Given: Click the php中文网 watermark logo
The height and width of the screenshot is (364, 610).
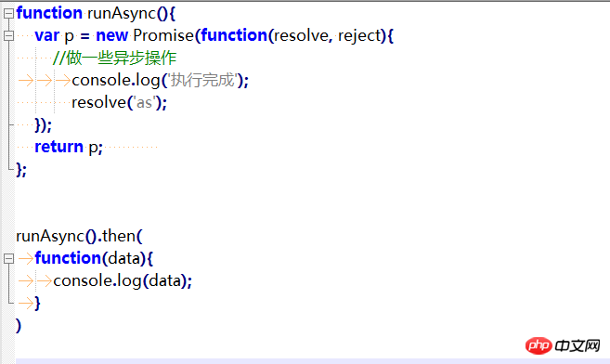Looking at the screenshot, I should [563, 345].
